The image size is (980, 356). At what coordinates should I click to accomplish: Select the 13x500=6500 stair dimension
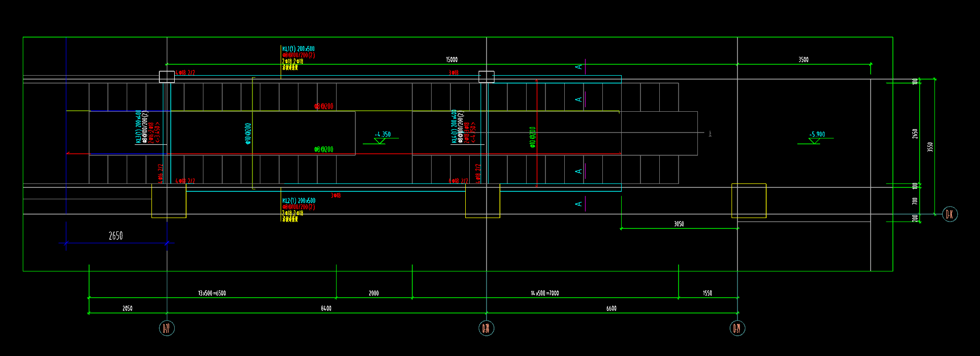[x=212, y=293]
